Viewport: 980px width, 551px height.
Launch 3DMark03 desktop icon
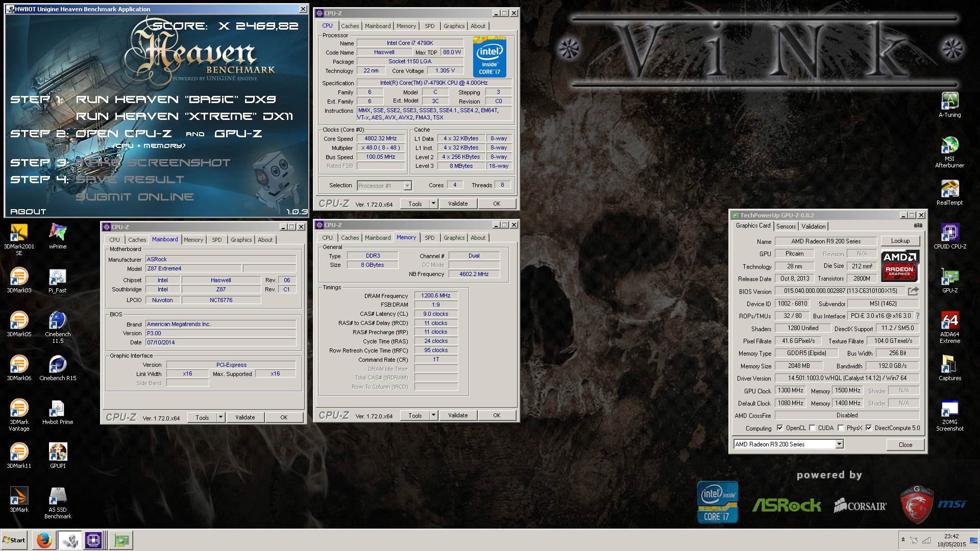click(19, 280)
